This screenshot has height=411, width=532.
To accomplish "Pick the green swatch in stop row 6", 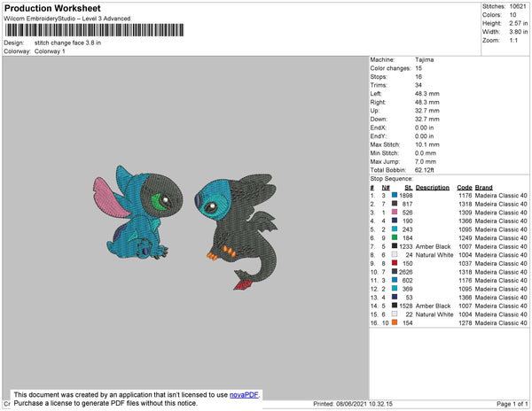I will [x=395, y=237].
